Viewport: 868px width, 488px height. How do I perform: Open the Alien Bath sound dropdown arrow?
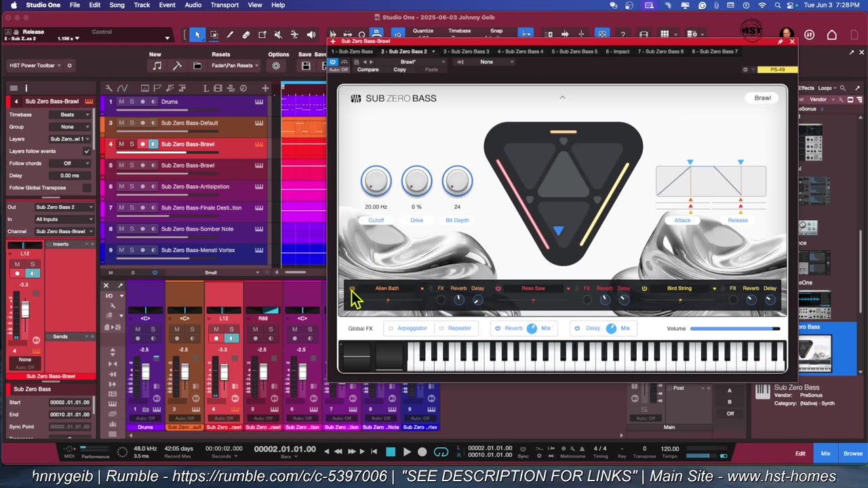[422, 289]
